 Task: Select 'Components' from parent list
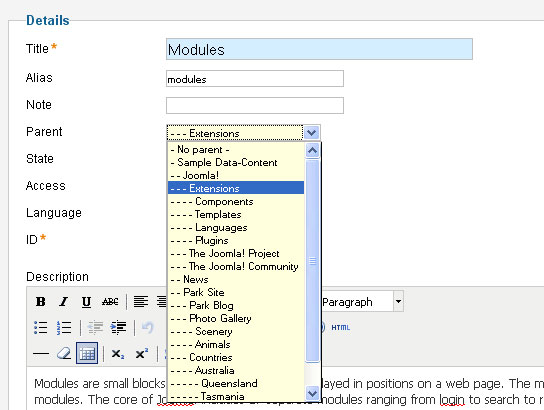click(236, 202)
